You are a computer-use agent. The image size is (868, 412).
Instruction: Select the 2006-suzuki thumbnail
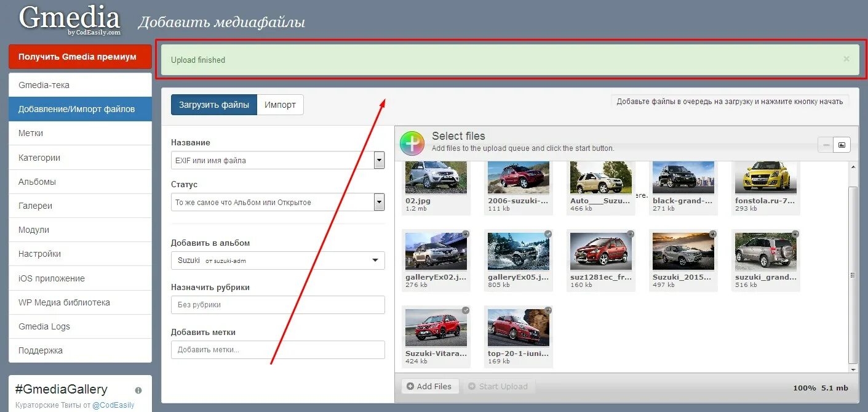click(518, 178)
